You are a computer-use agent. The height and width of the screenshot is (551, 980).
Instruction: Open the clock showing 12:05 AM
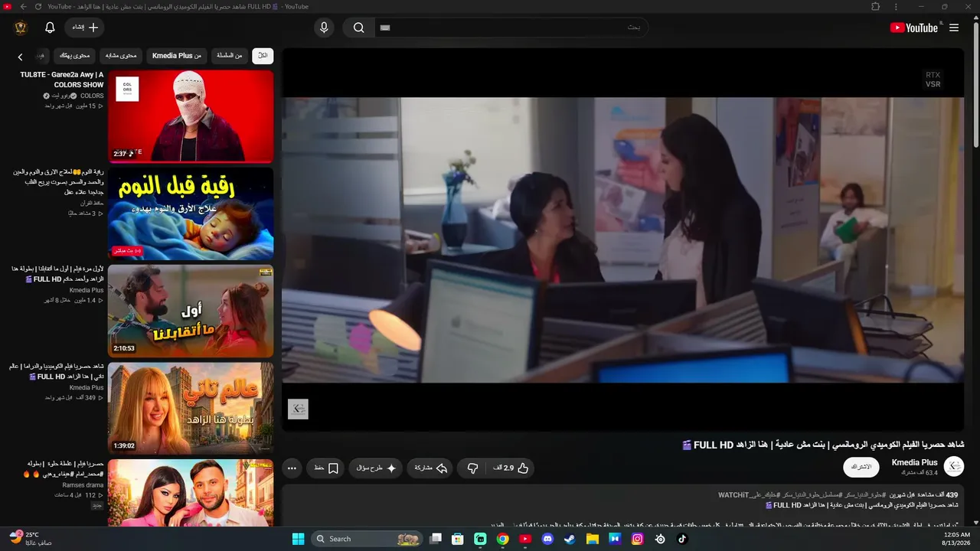pos(956,539)
